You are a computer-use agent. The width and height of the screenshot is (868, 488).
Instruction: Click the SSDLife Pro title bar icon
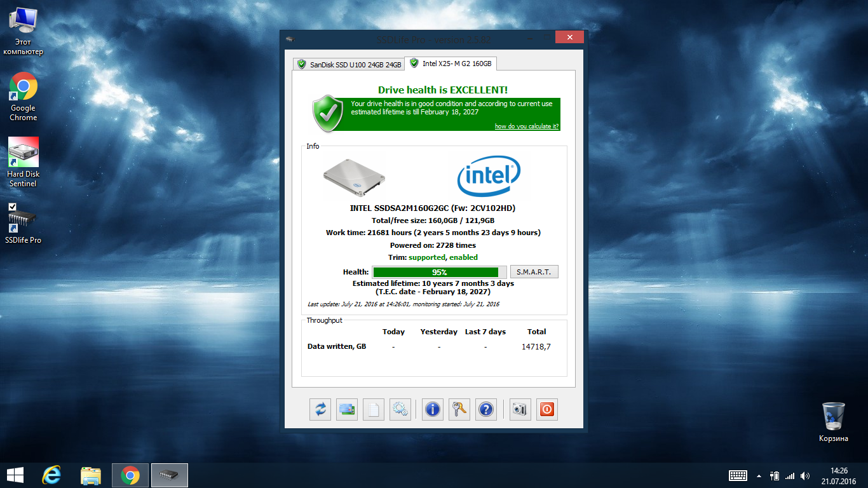tap(290, 39)
